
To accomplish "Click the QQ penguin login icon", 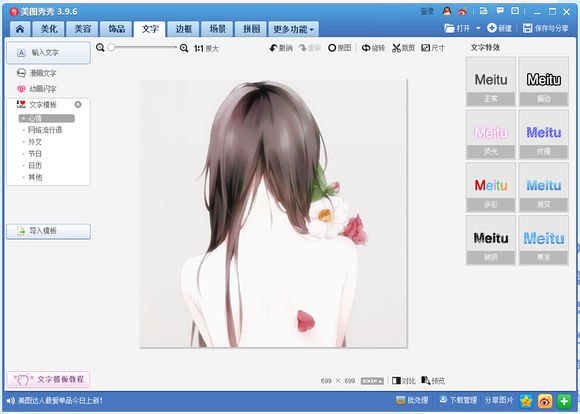I will point(447,11).
